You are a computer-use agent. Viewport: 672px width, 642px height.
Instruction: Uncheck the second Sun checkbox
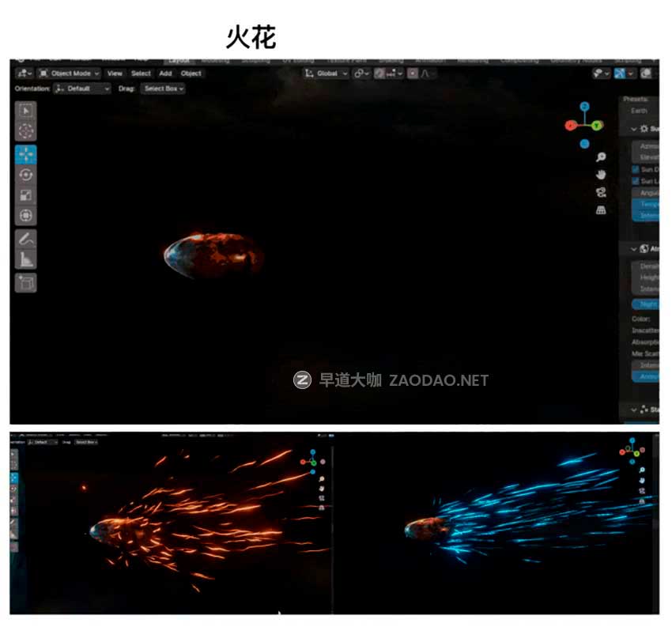click(x=635, y=179)
